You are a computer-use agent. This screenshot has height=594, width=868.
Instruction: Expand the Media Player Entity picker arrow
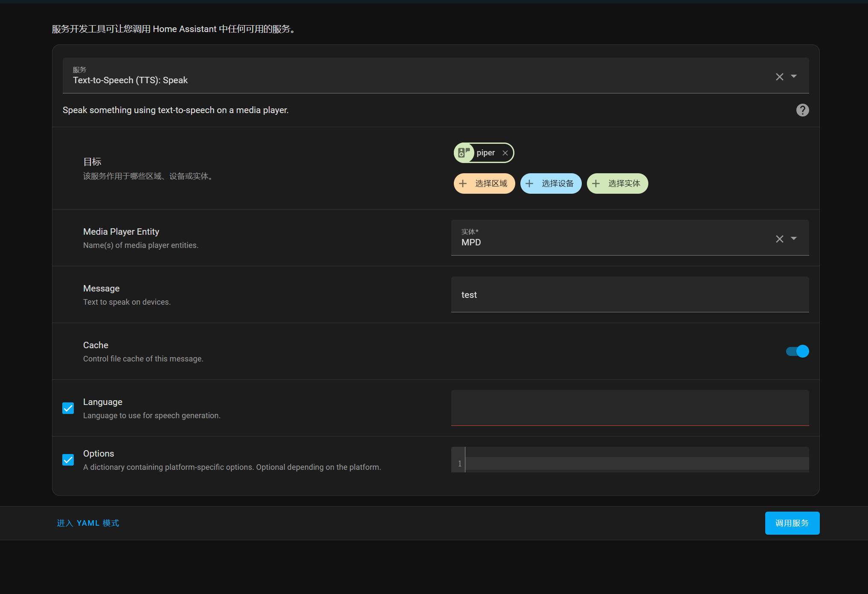[x=794, y=239]
